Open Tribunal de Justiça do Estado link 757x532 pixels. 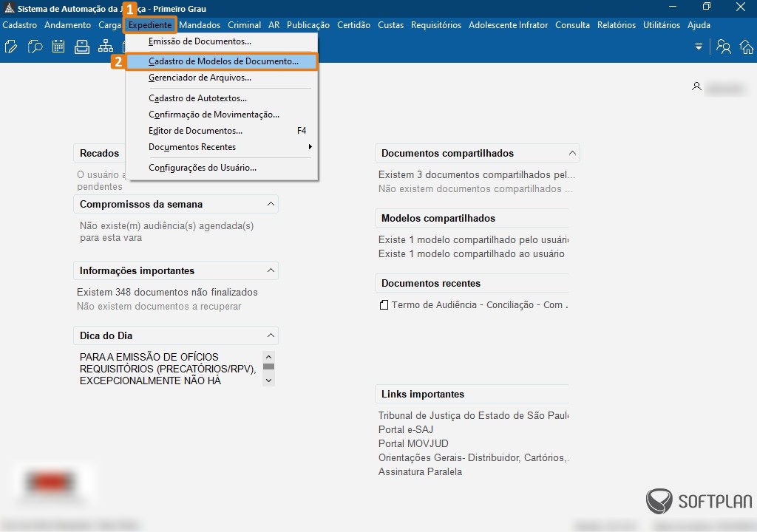click(473, 416)
